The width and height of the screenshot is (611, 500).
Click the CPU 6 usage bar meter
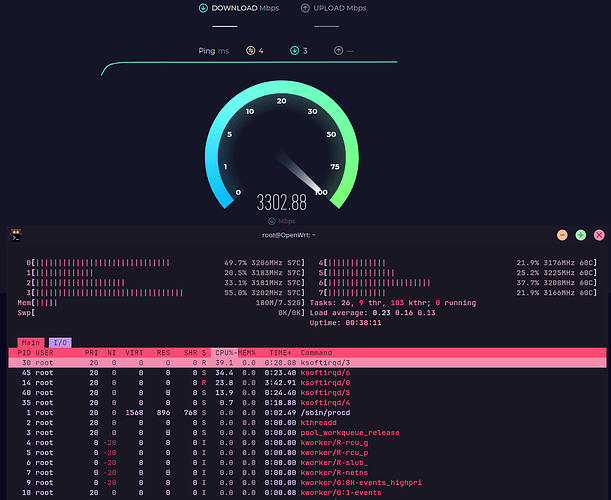[x=458, y=283]
